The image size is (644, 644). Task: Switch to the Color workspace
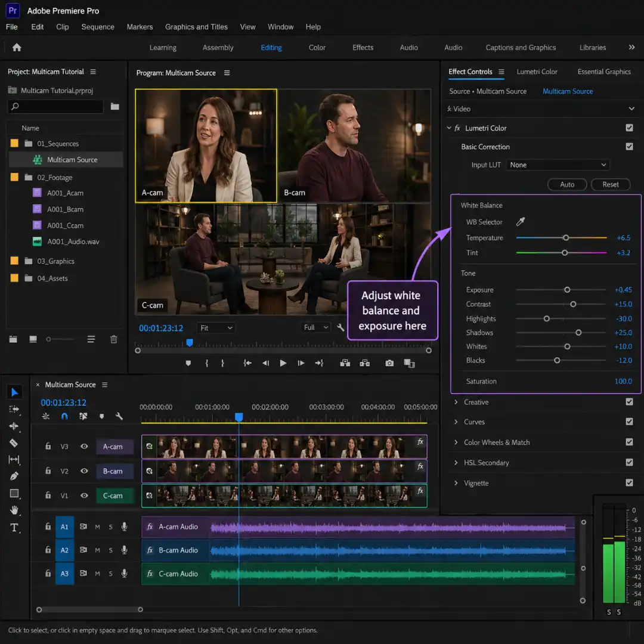click(317, 48)
